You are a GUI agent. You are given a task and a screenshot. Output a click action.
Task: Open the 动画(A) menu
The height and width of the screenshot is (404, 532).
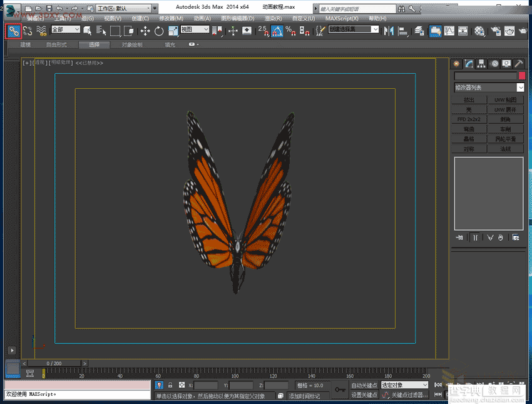pos(202,18)
